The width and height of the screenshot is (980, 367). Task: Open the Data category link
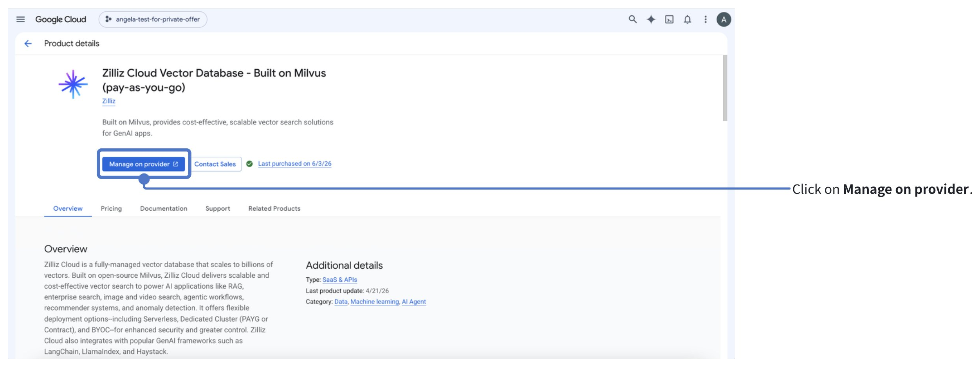point(341,302)
